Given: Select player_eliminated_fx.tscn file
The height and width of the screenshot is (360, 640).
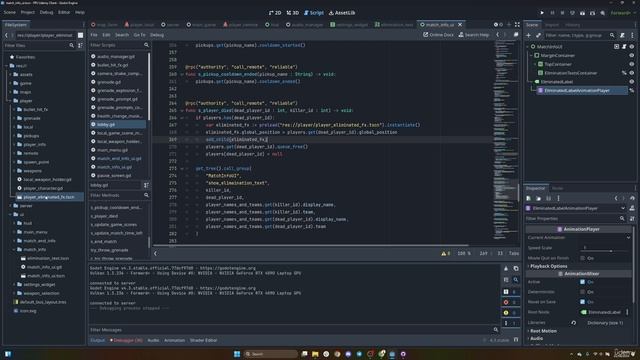Looking at the screenshot, I should click(49, 197).
